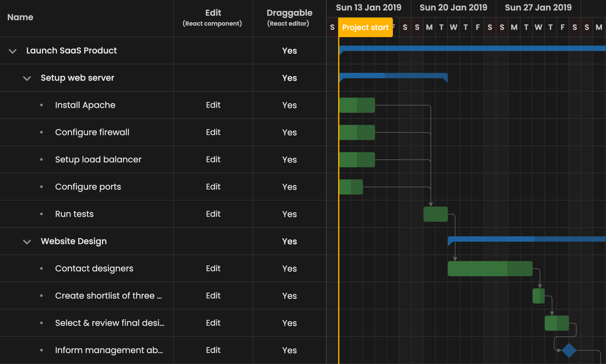Click the Setup web server summary bar
Image resolution: width=606 pixels, height=364 pixels.
point(393,75)
